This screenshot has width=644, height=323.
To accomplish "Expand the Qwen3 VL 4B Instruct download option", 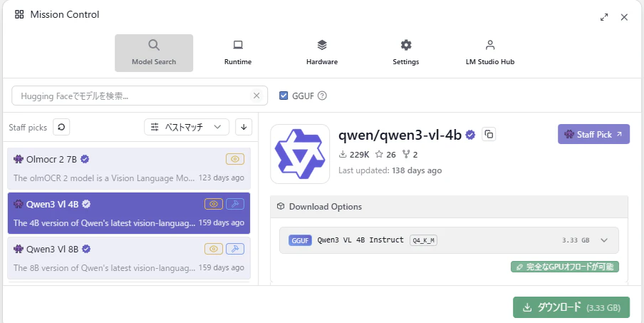I will click(x=449, y=240).
